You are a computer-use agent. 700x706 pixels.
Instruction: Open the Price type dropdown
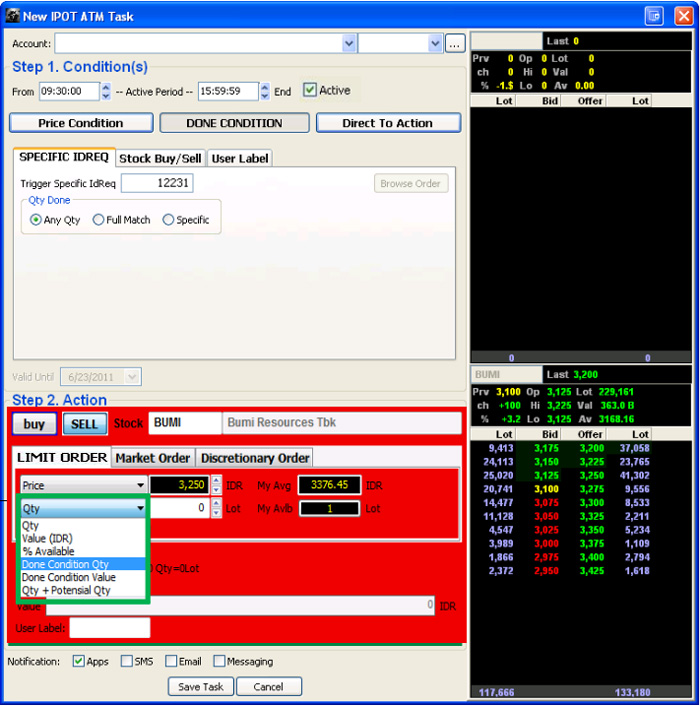(84, 485)
